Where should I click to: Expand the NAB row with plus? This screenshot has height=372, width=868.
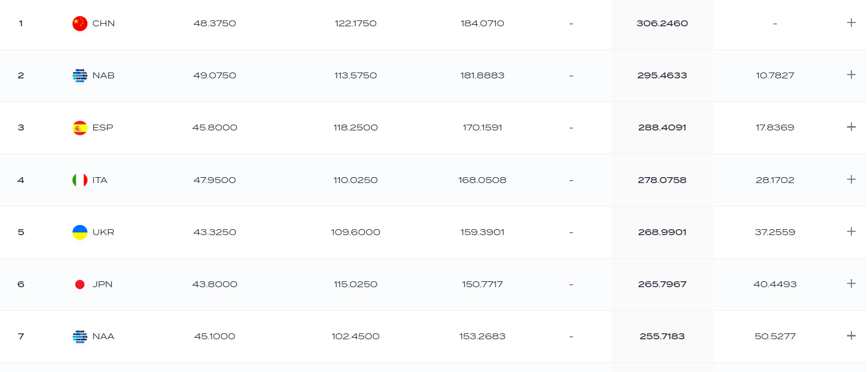(851, 75)
